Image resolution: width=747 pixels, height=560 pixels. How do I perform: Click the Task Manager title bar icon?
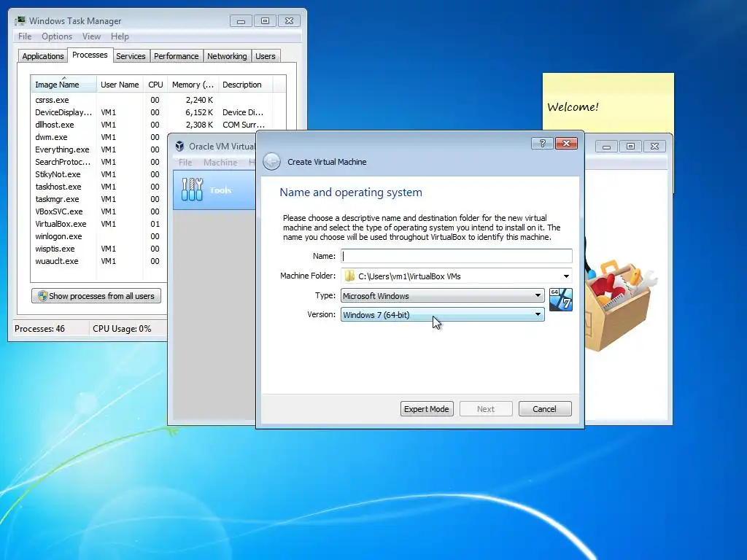pyautogui.click(x=20, y=20)
